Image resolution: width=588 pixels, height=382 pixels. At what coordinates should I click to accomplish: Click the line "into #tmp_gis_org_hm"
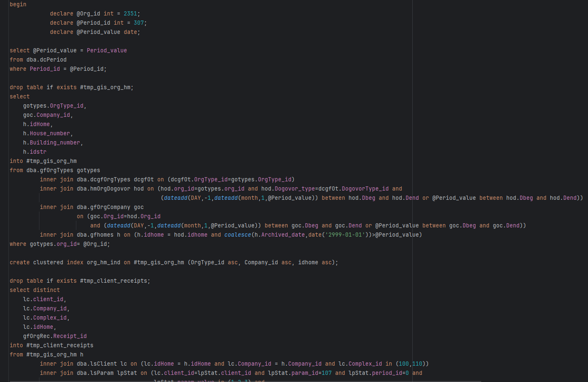click(43, 161)
